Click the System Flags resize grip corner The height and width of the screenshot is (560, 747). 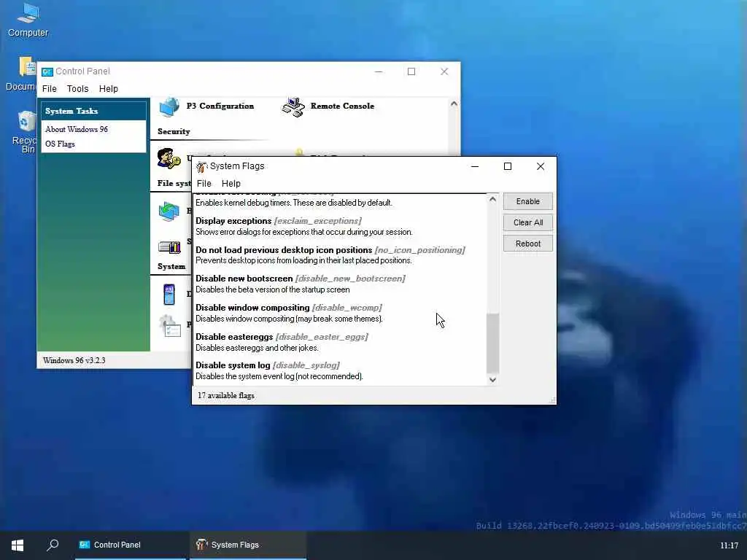[552, 400]
